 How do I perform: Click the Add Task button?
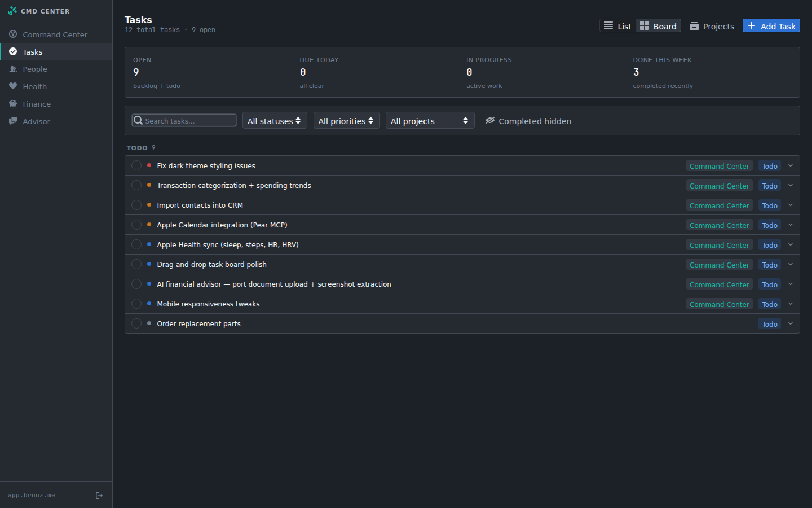pos(771,26)
